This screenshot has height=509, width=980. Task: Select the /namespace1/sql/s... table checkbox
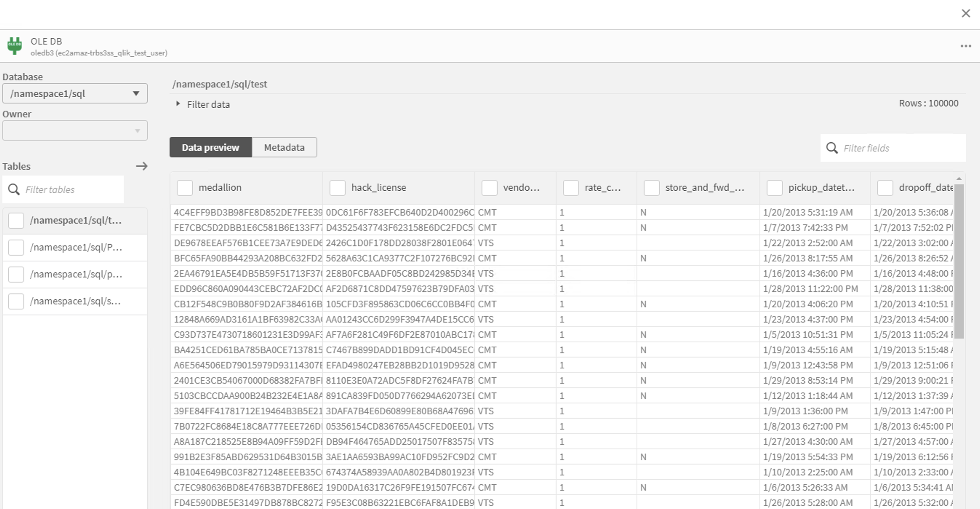16,301
